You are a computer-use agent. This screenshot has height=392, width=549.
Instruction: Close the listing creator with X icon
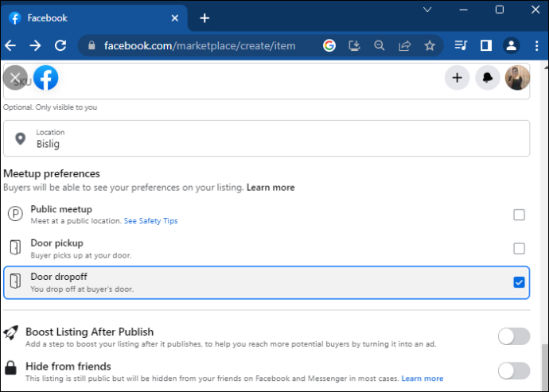pos(15,78)
